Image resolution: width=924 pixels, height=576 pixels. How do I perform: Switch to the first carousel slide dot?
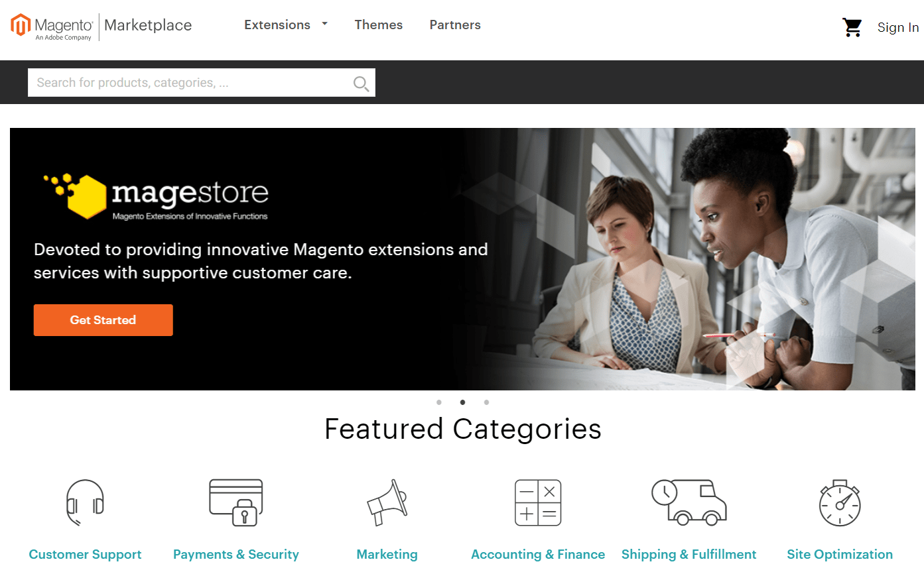point(439,402)
